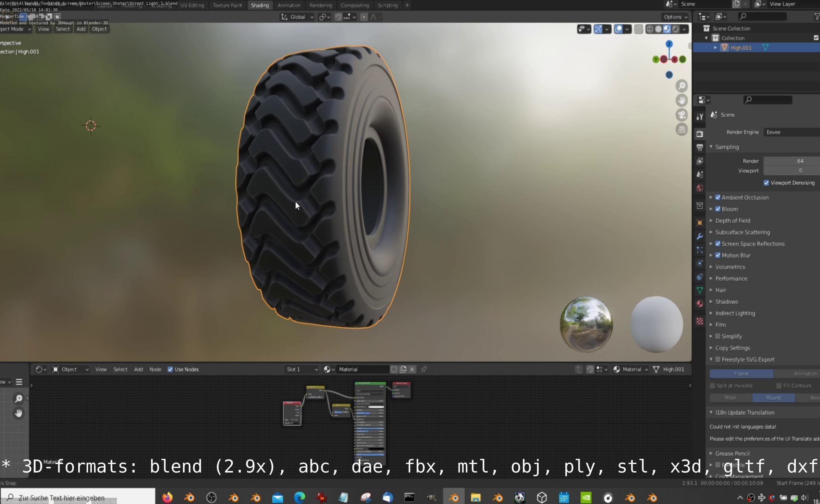The image size is (820, 504).
Task: Click the outliner filter funnel icon
Action: (817, 16)
